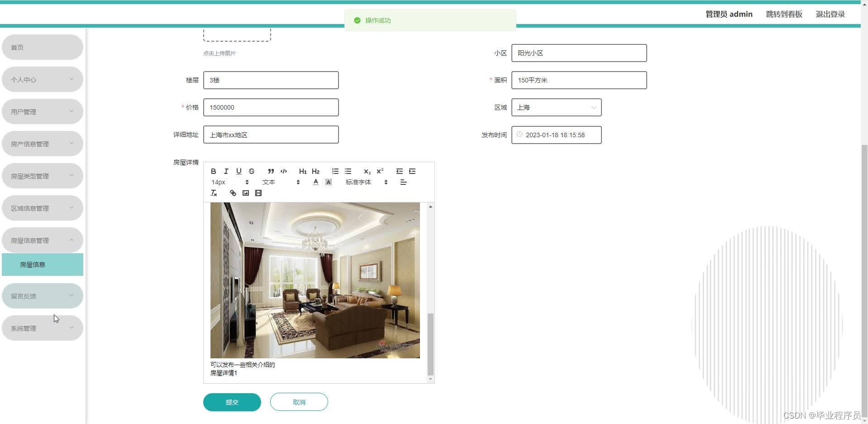Viewport: 868px width, 424px height.
Task: Insert a video into the editor
Action: [x=258, y=193]
